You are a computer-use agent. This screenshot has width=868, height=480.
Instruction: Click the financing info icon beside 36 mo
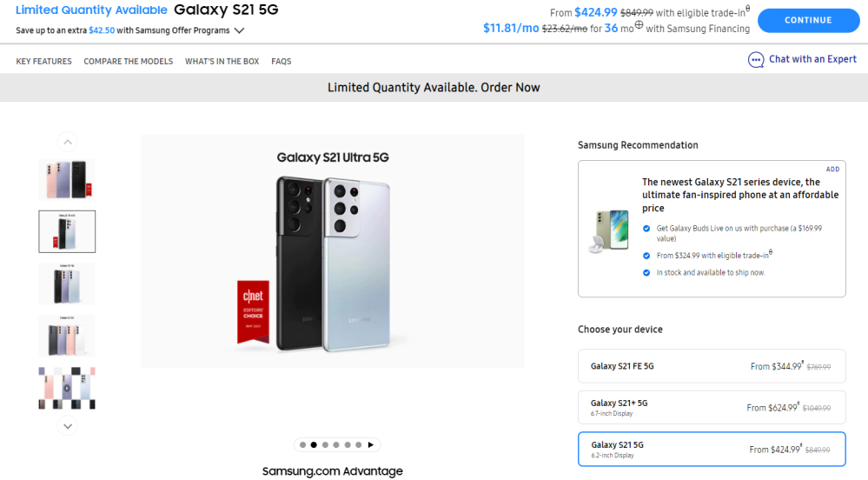639,25
